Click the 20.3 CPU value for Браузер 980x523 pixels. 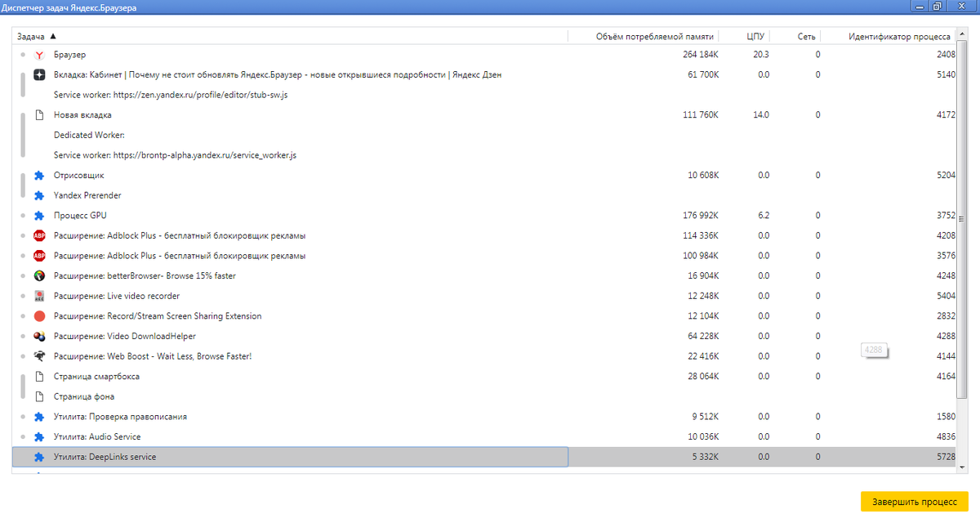pos(761,55)
